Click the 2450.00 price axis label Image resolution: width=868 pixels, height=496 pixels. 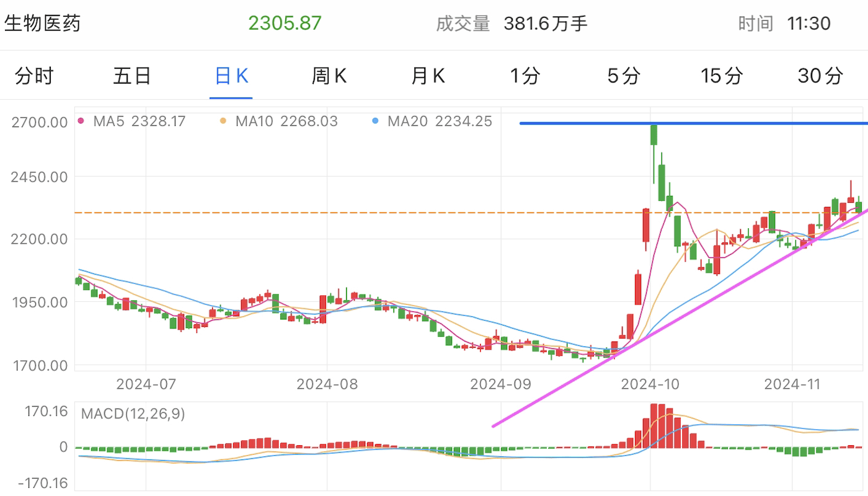[x=39, y=177]
